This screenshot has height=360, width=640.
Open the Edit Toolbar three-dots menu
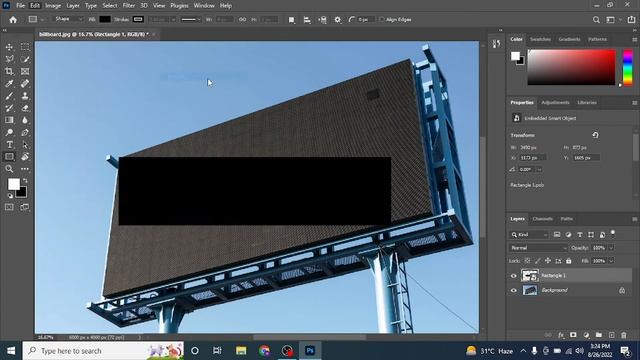[x=25, y=169]
